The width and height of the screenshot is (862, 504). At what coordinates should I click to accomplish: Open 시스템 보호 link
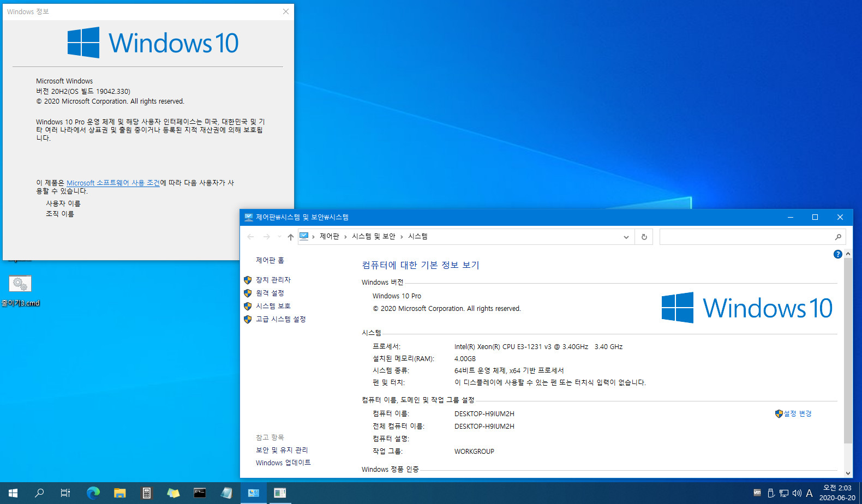(x=273, y=306)
